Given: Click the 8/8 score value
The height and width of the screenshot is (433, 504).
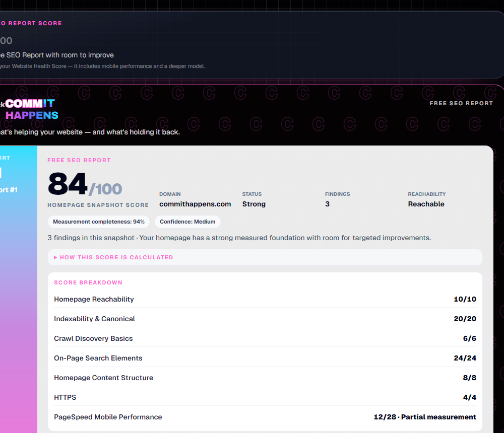Looking at the screenshot, I should coord(470,378).
